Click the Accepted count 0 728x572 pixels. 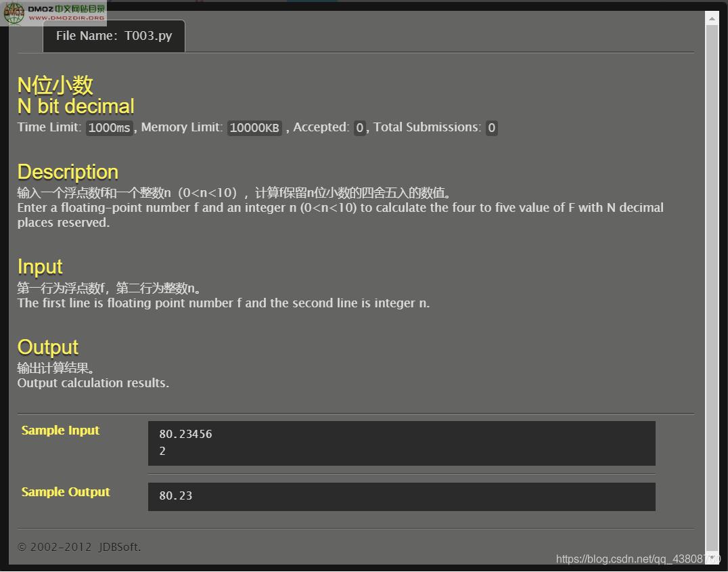pyautogui.click(x=359, y=128)
